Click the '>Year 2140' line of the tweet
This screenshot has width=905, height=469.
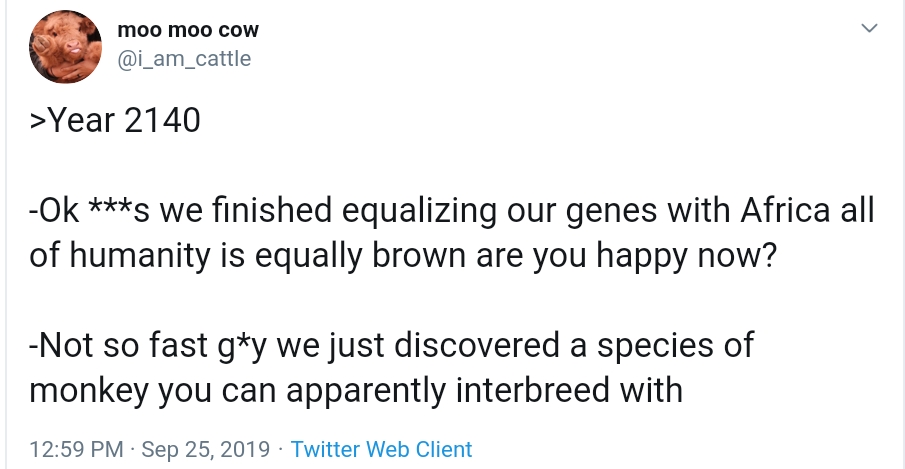[115, 121]
